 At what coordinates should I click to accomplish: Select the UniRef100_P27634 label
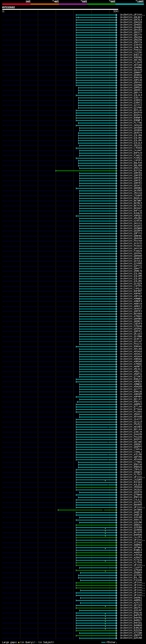point(131,560)
